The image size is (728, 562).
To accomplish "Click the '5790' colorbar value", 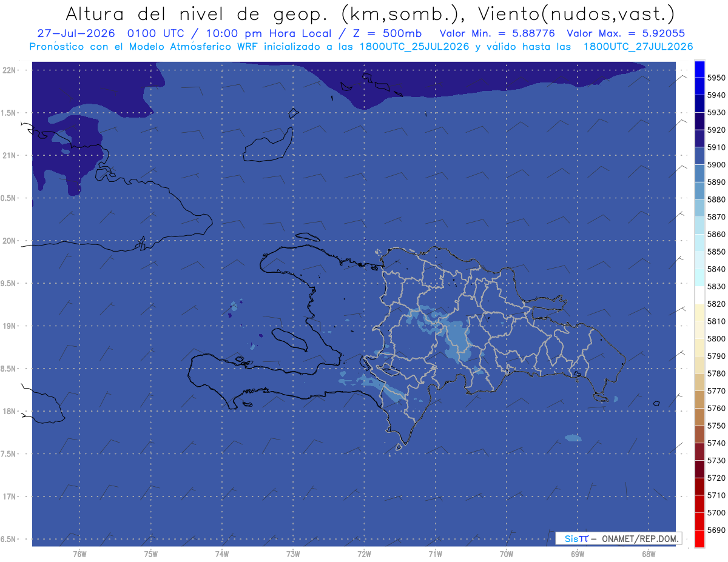I will 716,356.
